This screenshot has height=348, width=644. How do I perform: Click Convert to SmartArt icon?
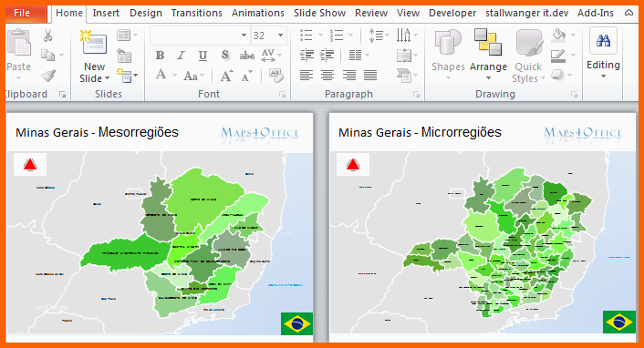tap(407, 76)
